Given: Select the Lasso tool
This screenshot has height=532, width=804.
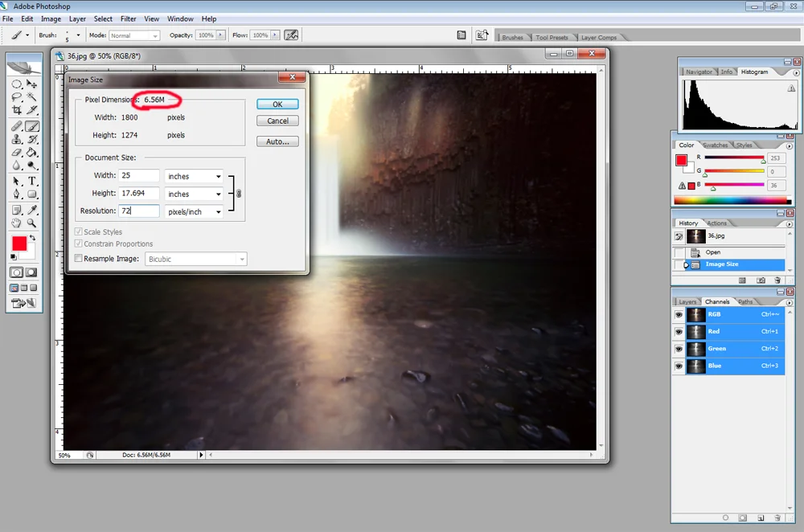Looking at the screenshot, I should [17, 97].
